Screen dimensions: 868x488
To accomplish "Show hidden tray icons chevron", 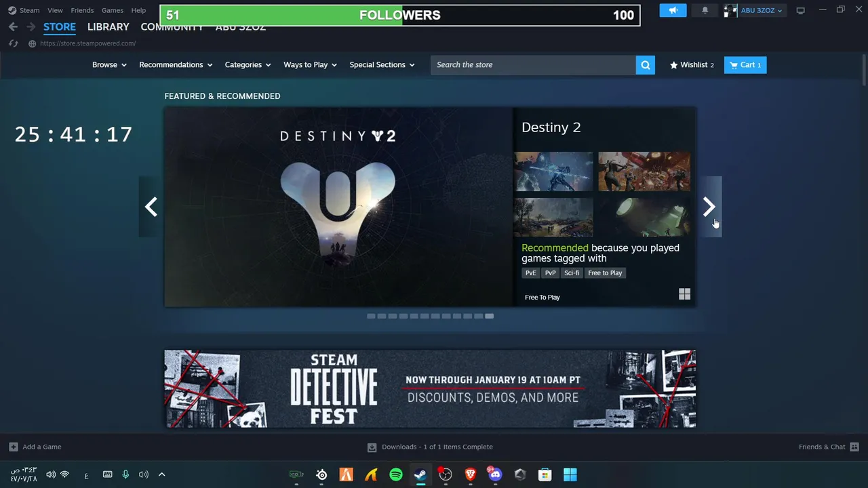I will pyautogui.click(x=161, y=474).
